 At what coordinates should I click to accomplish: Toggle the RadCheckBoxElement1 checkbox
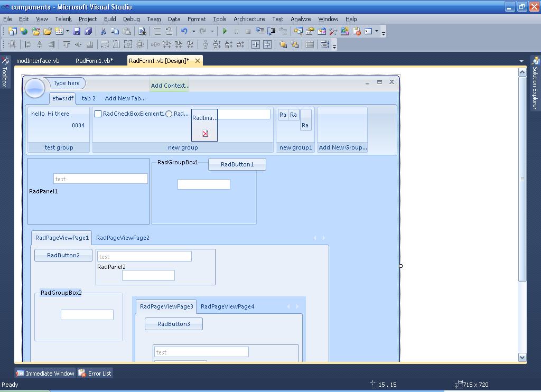(x=98, y=114)
